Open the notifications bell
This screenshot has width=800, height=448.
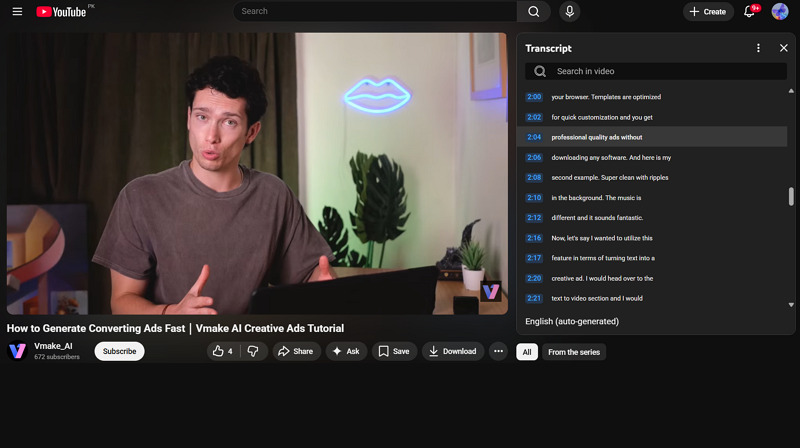(x=750, y=12)
